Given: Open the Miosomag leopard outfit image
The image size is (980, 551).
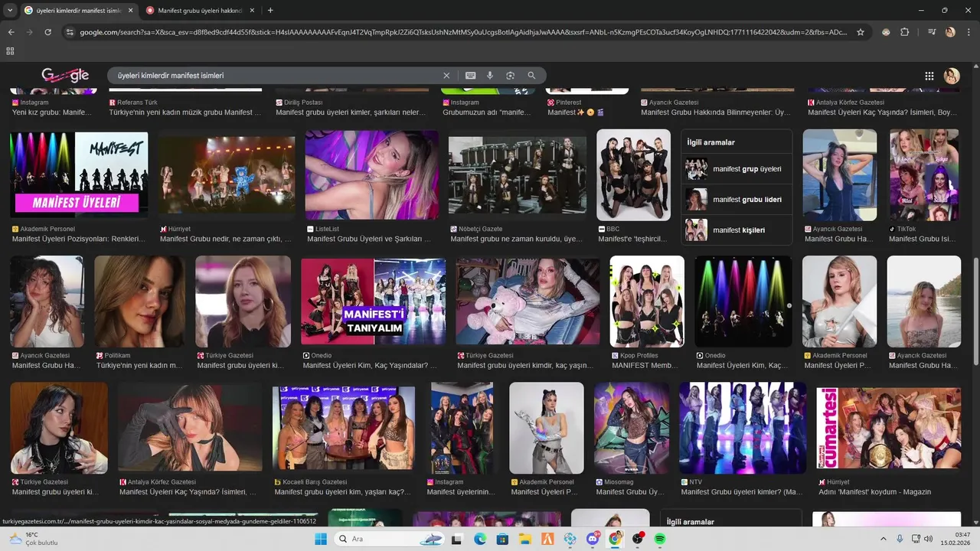Looking at the screenshot, I should tap(632, 428).
